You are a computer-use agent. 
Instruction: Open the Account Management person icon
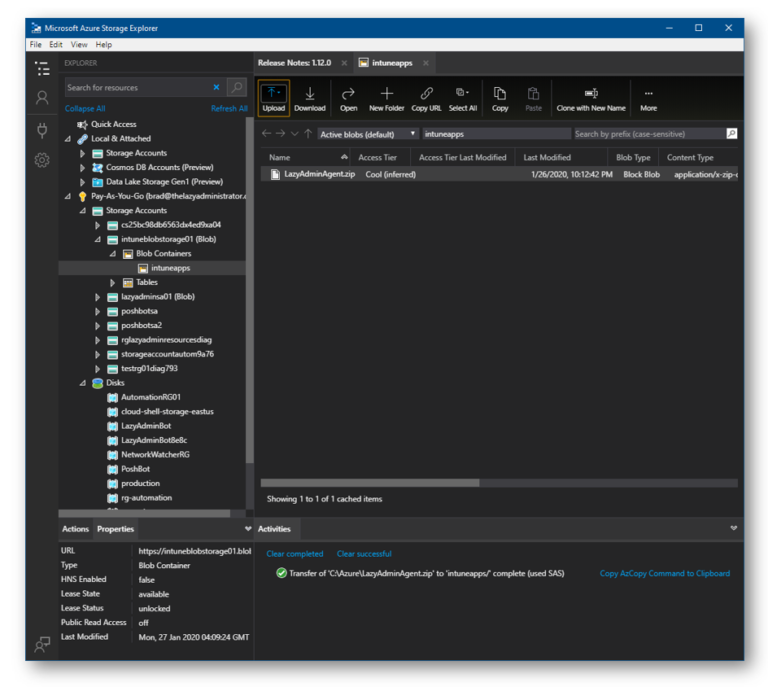click(x=43, y=98)
